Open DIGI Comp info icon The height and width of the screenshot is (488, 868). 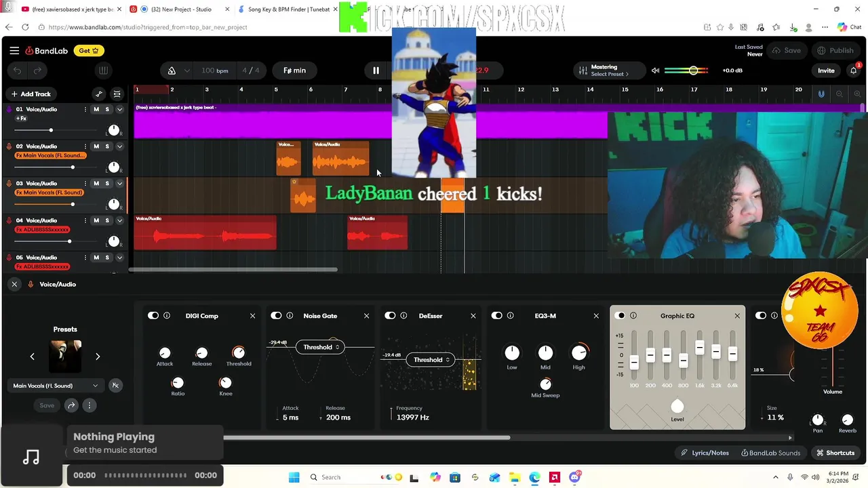pos(167,316)
